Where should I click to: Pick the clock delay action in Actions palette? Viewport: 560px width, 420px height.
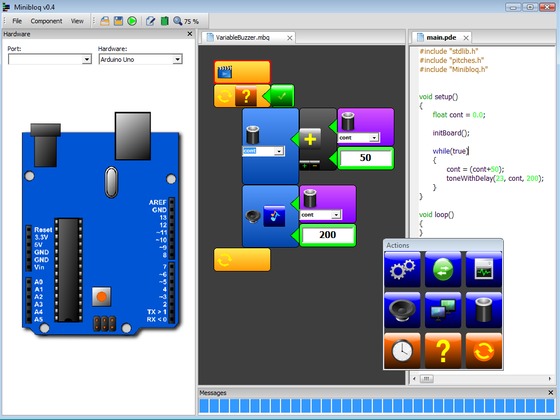[x=402, y=351]
